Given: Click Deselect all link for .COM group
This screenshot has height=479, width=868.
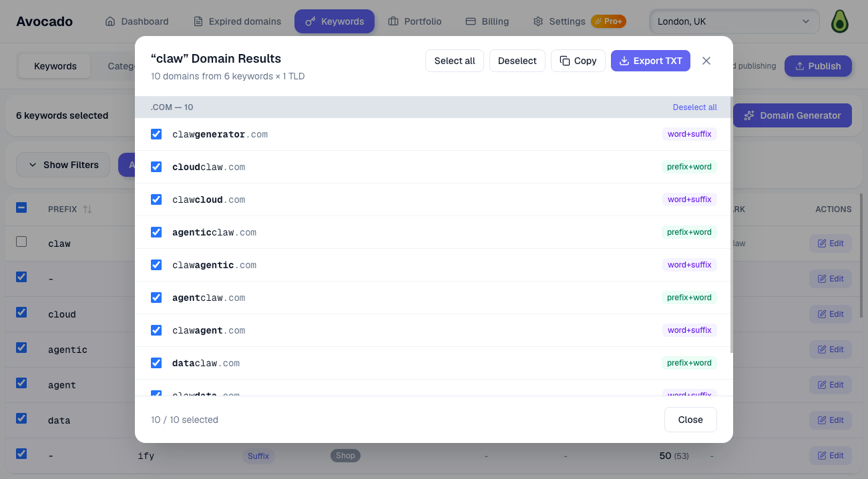Looking at the screenshot, I should pos(694,107).
